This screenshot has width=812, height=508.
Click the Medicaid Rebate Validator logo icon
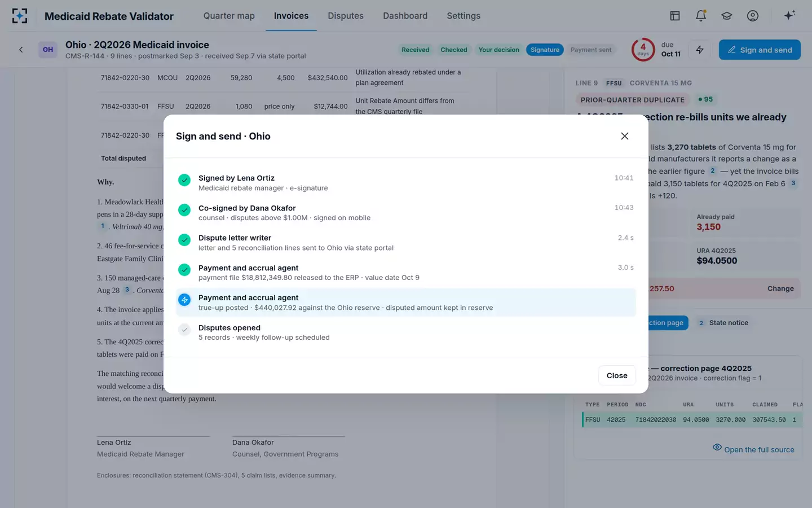[x=20, y=16]
